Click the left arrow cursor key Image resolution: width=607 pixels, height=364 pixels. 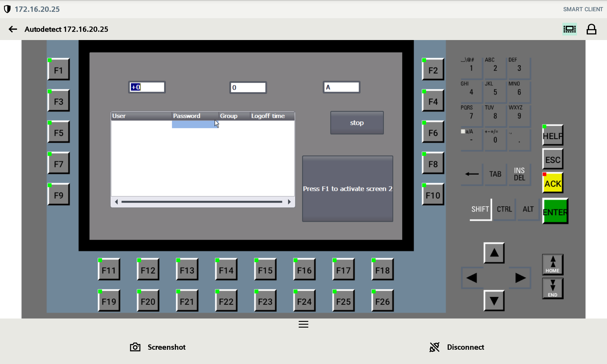(472, 278)
